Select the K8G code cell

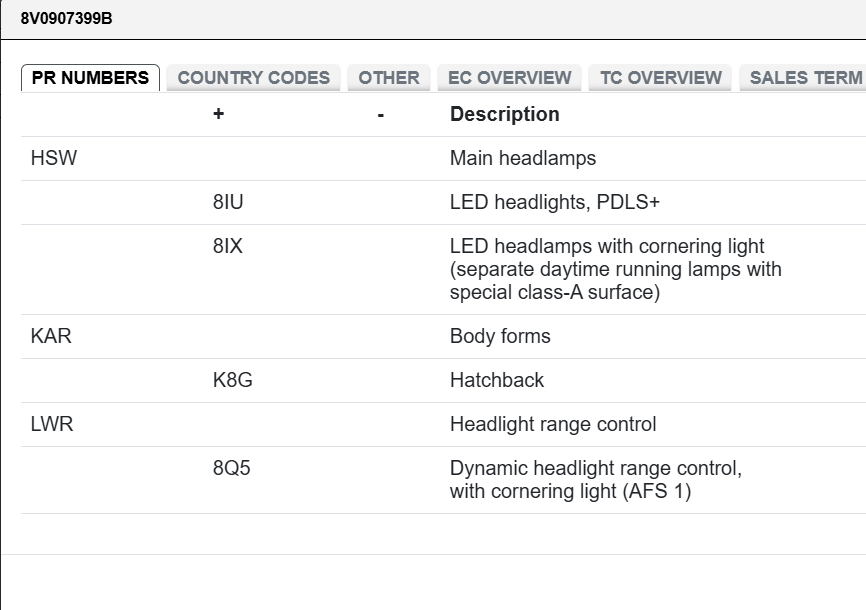pyautogui.click(x=231, y=380)
